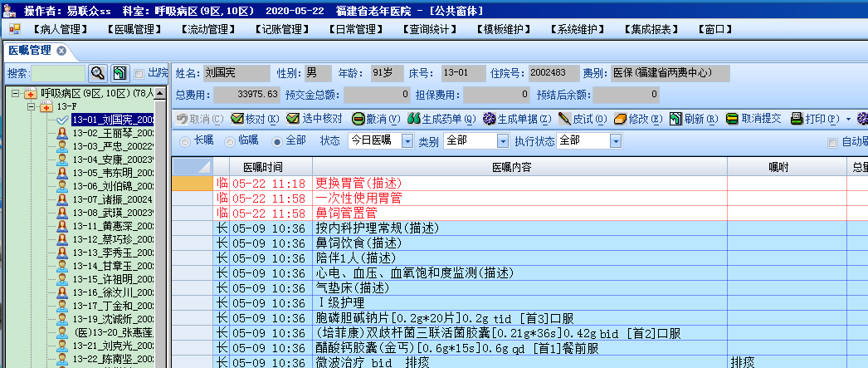Click the 刷新(R) refresh toolbar button
This screenshot has width=868, height=368.
694,119
